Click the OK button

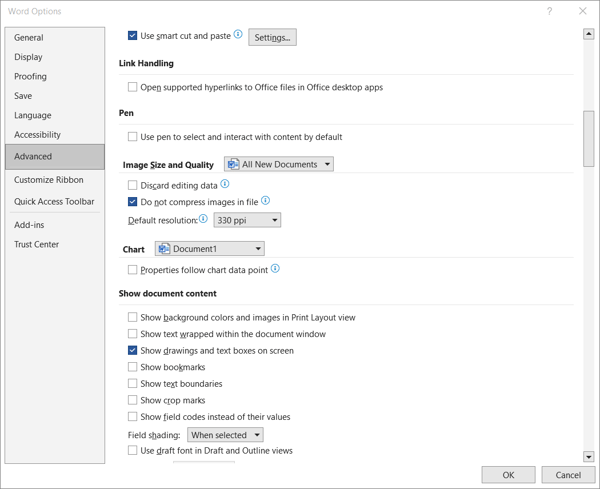click(x=508, y=475)
